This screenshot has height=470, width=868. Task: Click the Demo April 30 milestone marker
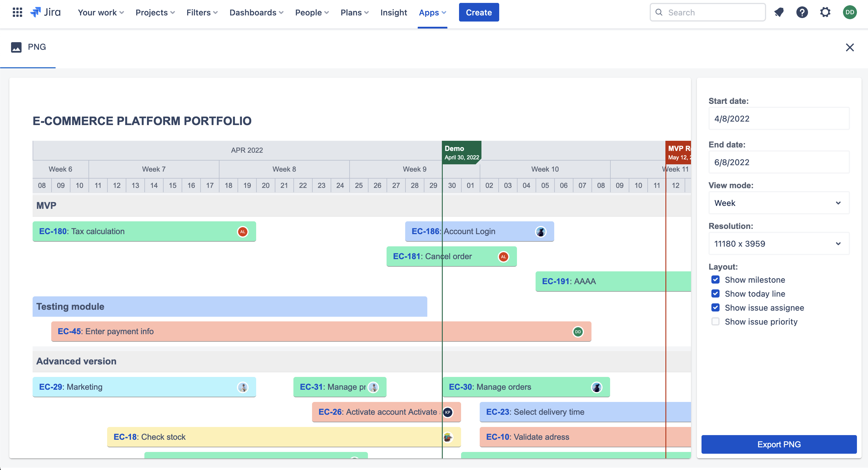pos(461,152)
